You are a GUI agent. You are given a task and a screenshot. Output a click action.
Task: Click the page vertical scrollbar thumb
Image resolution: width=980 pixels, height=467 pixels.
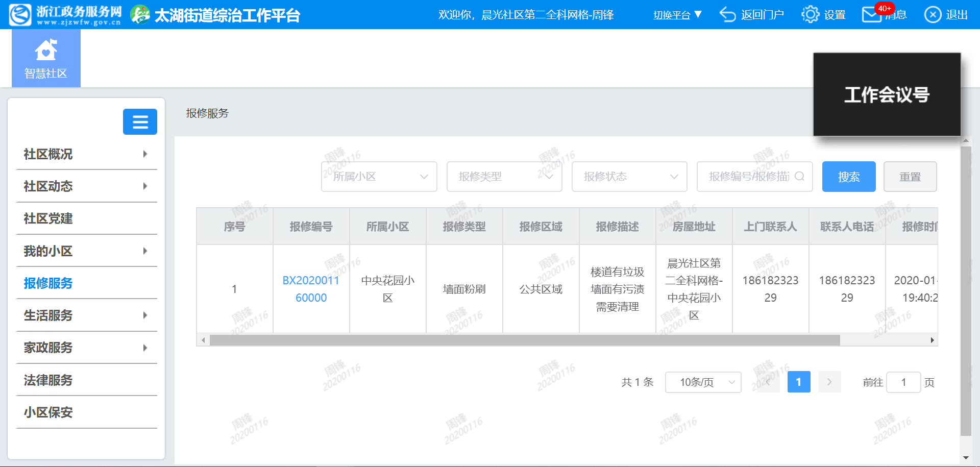pos(966,291)
